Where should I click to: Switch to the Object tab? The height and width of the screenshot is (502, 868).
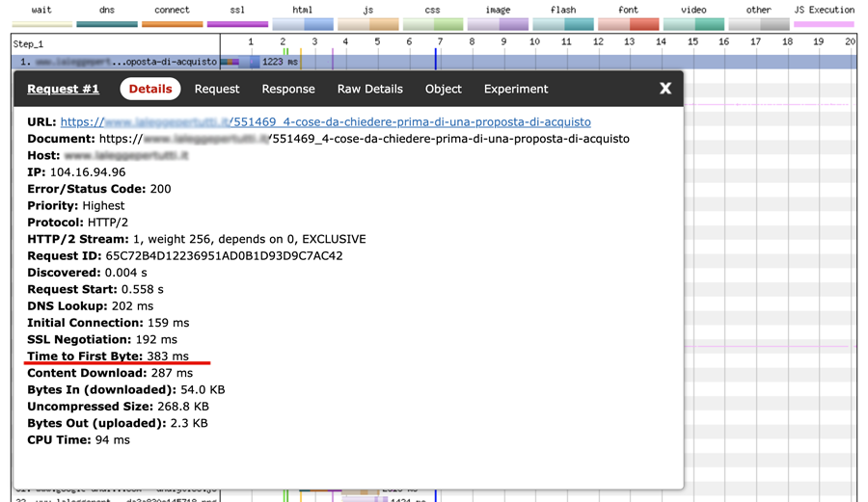coord(444,89)
